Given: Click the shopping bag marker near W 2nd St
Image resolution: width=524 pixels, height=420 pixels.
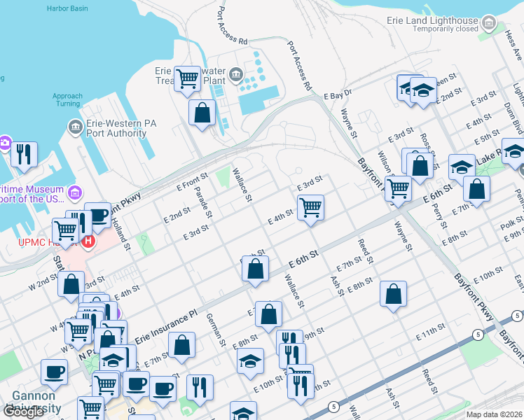Looking at the screenshot, I should click(71, 284).
